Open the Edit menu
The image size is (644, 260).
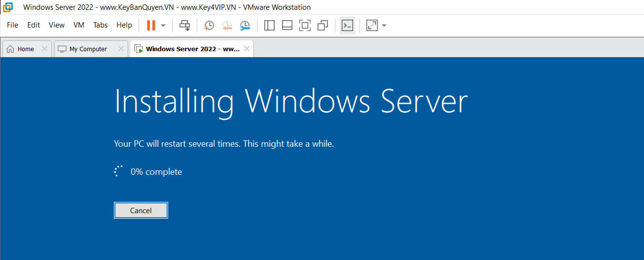pyautogui.click(x=34, y=25)
